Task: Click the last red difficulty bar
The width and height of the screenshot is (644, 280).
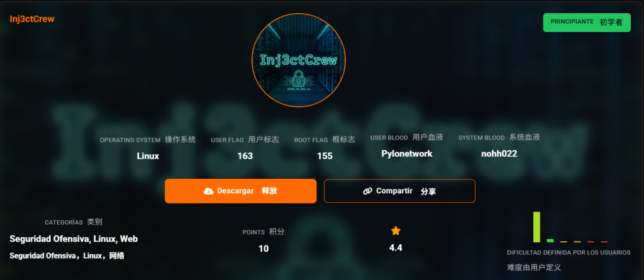Action: pos(604,242)
